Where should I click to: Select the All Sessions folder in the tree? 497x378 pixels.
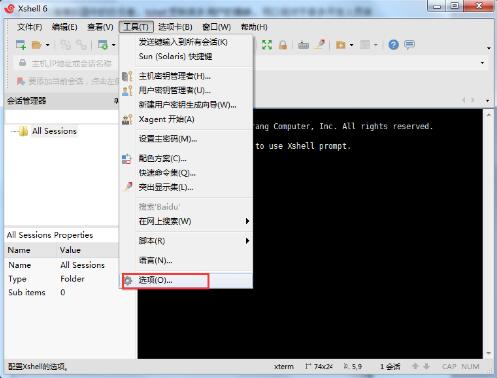click(x=54, y=131)
